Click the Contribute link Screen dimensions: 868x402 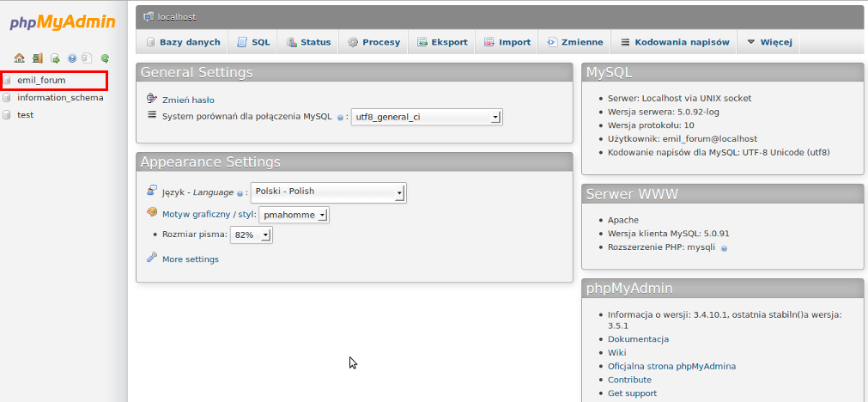coord(629,380)
